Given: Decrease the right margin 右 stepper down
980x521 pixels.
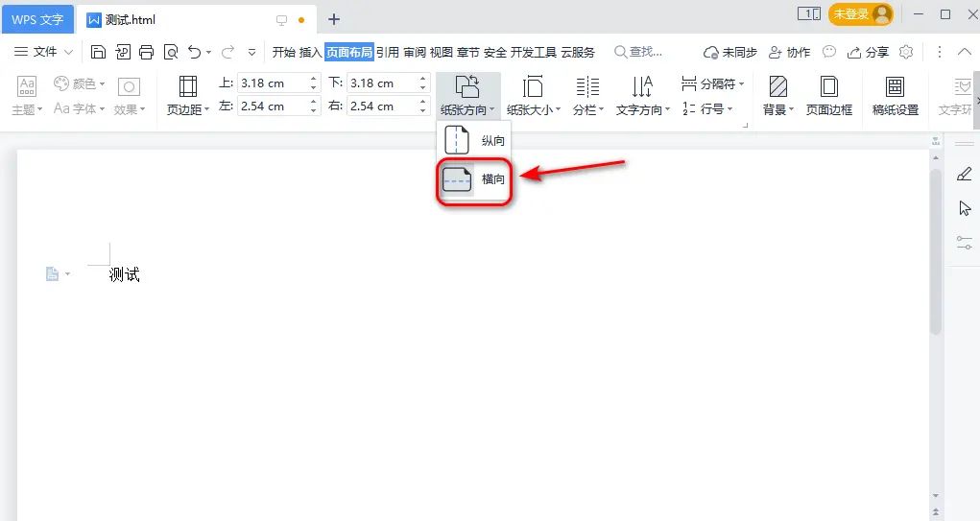Looking at the screenshot, I should pos(423,111).
